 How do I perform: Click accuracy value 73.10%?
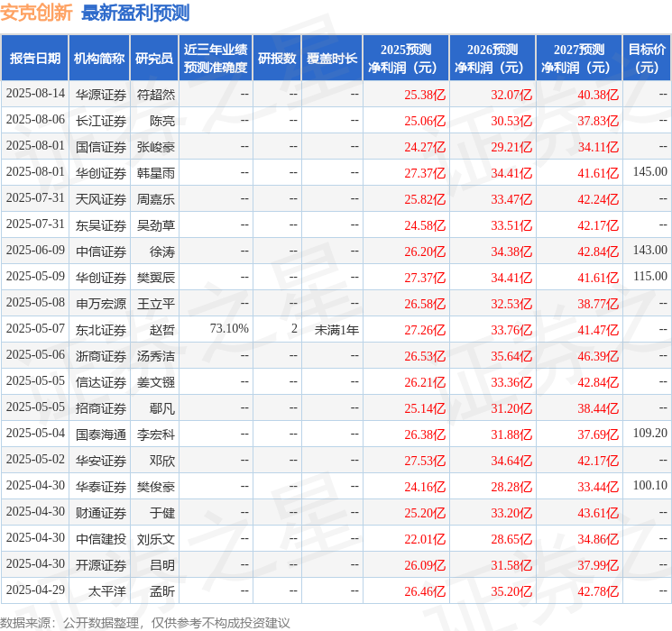tap(229, 328)
